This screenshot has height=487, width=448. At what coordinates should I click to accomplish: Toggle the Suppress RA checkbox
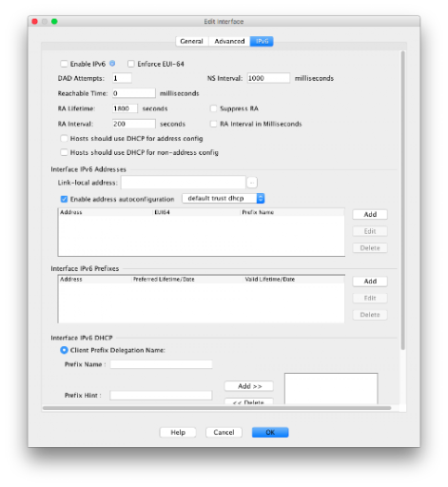[x=213, y=108]
